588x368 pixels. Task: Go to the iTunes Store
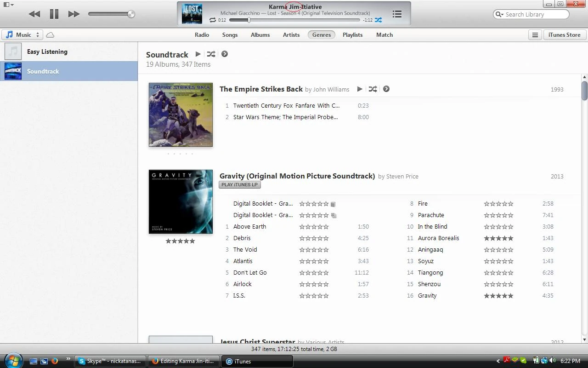coord(564,35)
